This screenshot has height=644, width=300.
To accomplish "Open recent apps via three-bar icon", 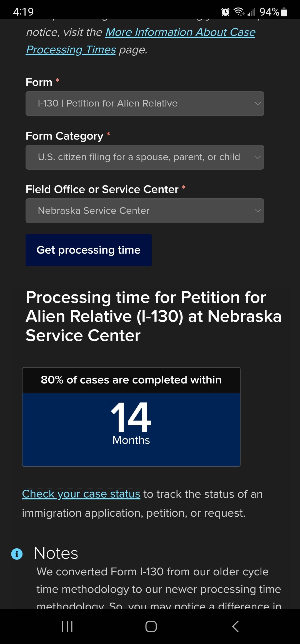I will [67, 626].
